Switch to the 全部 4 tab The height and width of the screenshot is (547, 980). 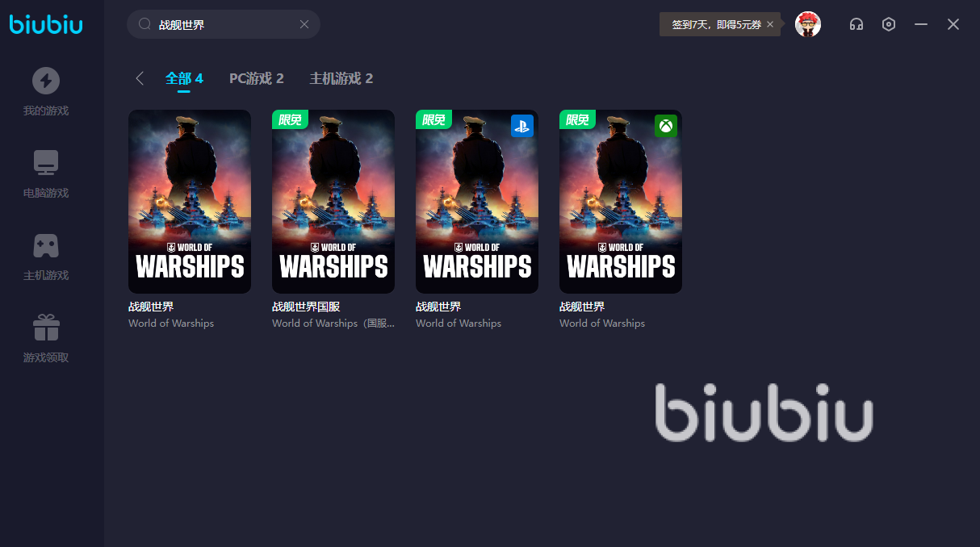coord(184,78)
